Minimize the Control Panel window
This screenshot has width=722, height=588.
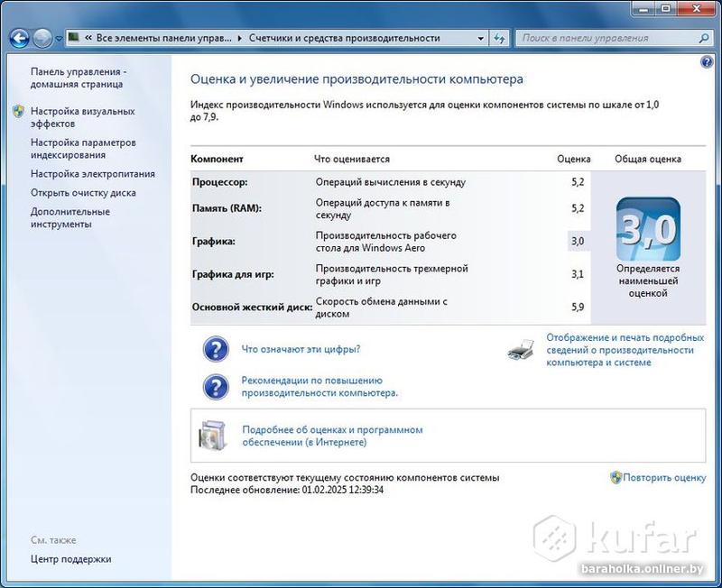644,9
